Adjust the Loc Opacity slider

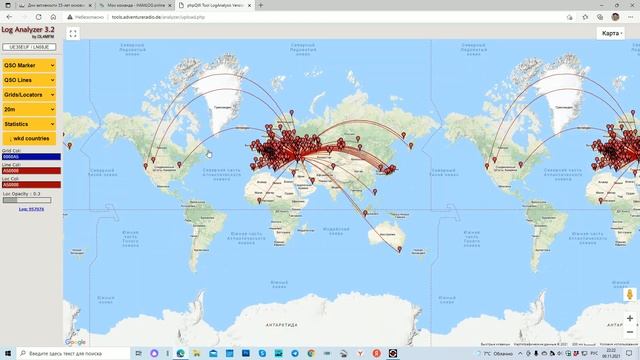[x=27, y=200]
